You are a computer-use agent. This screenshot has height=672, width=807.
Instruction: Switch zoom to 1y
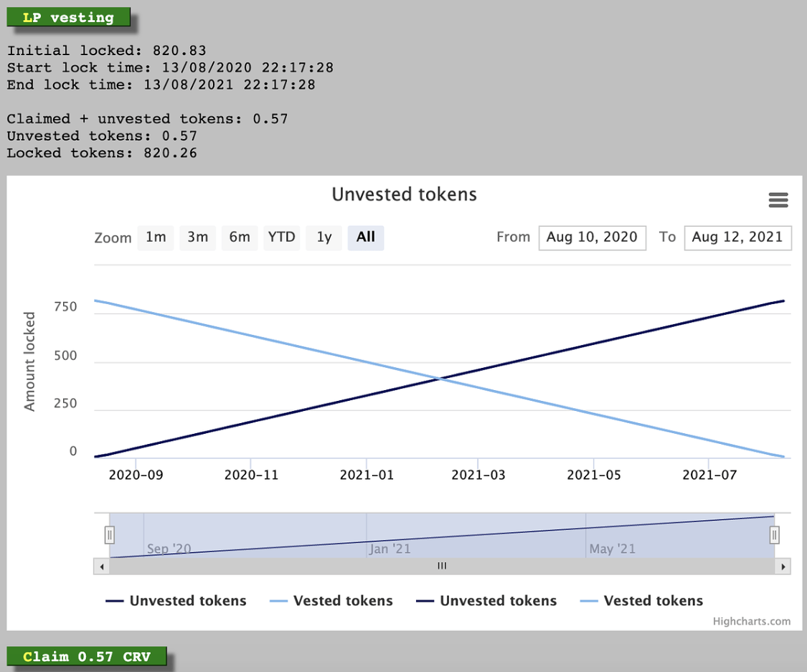click(324, 237)
